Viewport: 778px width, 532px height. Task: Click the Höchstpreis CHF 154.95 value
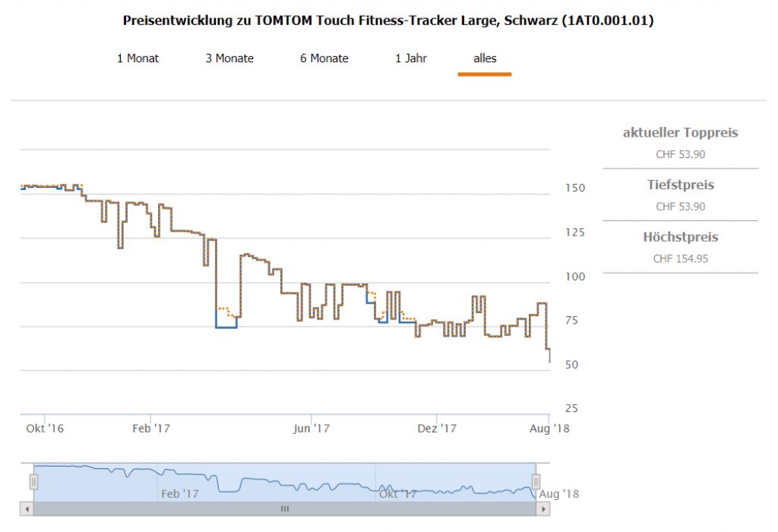coord(680,258)
